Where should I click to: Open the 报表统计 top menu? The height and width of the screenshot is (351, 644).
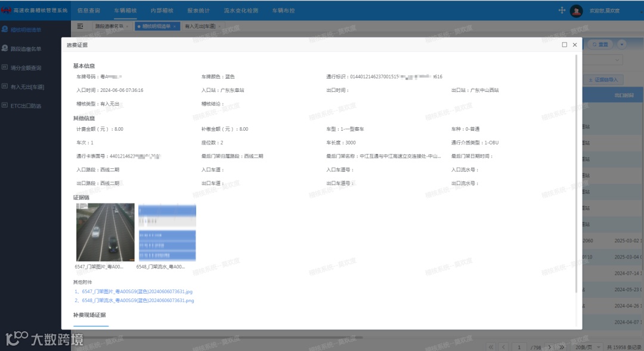click(x=199, y=11)
